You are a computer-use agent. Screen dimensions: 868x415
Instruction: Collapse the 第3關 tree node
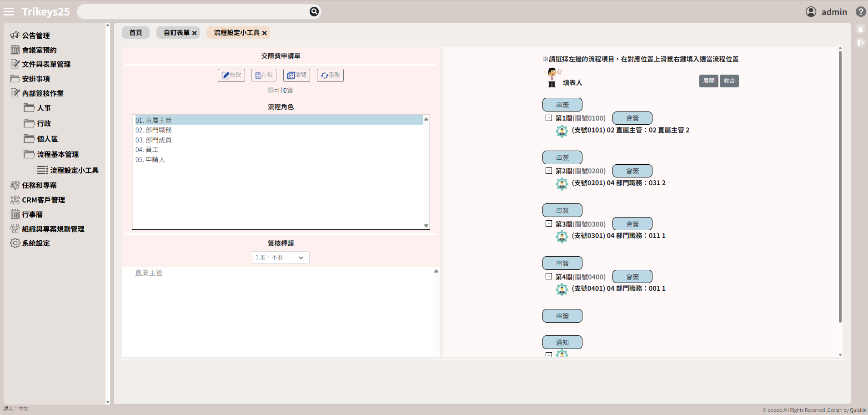[549, 224]
